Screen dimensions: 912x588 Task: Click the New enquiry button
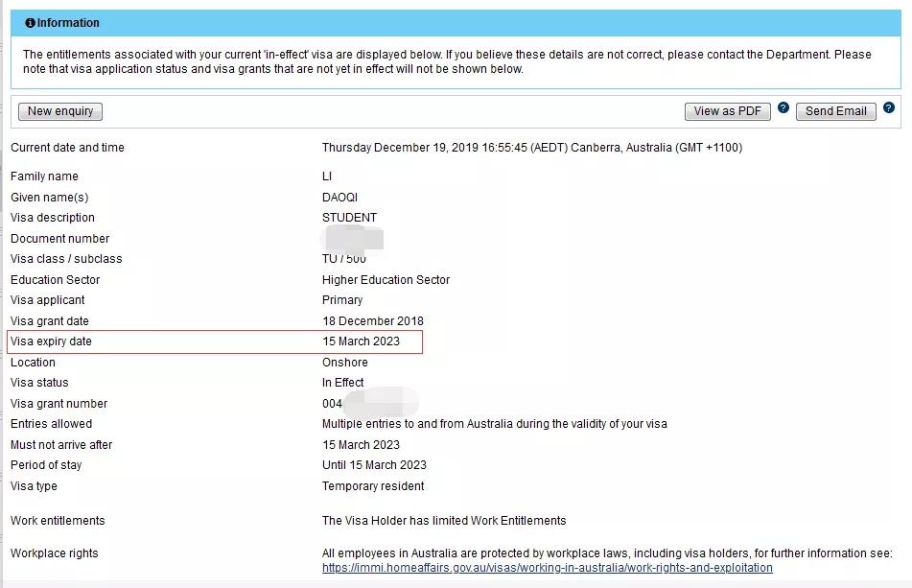point(60,111)
